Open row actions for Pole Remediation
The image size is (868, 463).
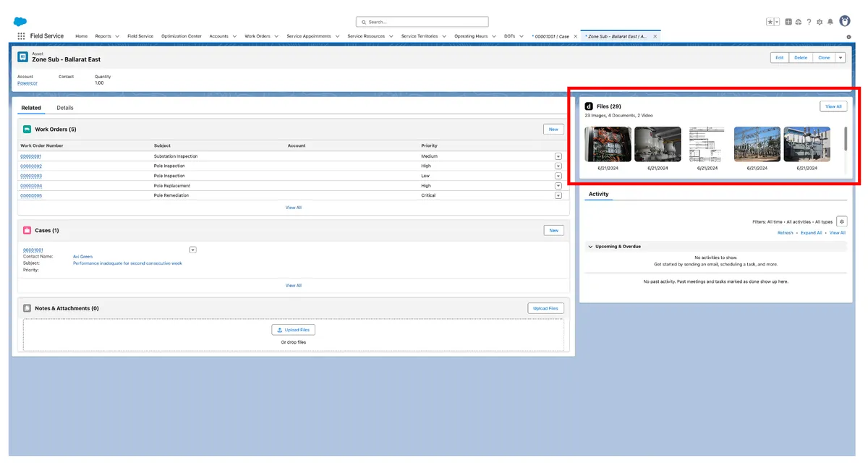coord(558,195)
